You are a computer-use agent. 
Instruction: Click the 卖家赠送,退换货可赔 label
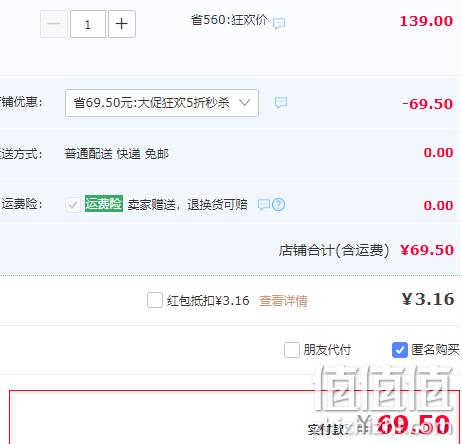[187, 204]
